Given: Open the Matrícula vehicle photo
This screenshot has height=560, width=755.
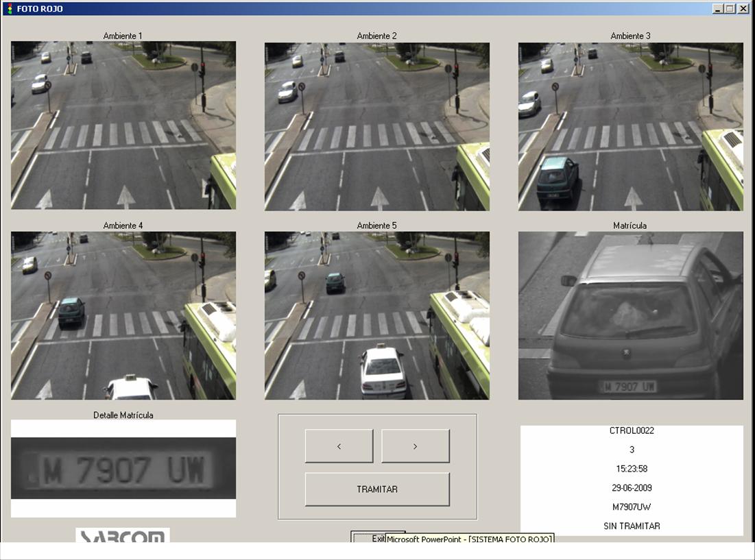Looking at the screenshot, I should point(631,315).
